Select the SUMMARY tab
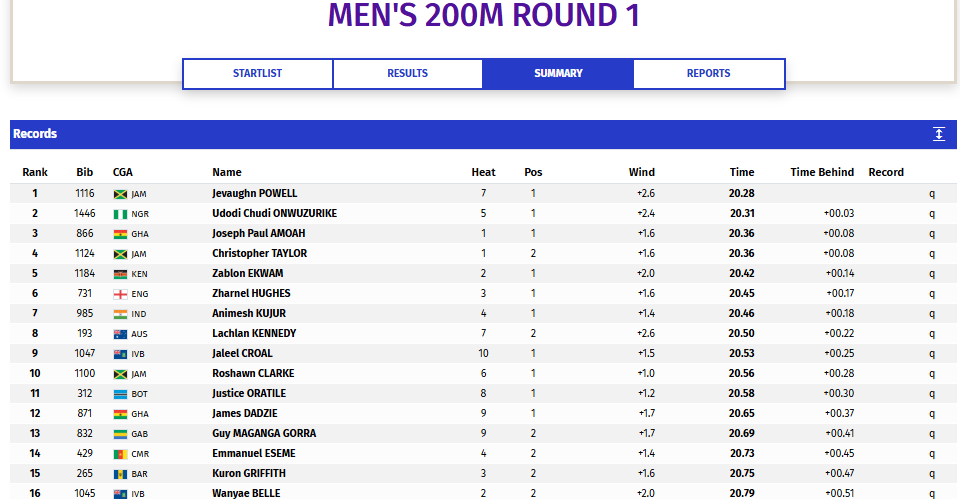 pyautogui.click(x=558, y=73)
